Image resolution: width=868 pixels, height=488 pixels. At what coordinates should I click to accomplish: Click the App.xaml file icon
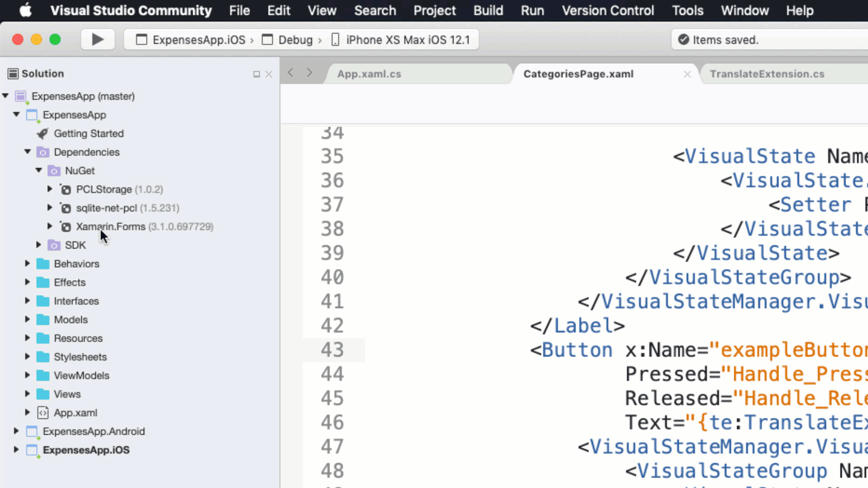43,413
